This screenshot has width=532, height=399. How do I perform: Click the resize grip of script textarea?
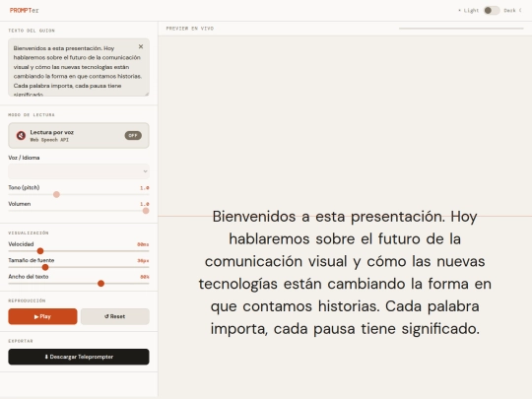[x=147, y=94]
